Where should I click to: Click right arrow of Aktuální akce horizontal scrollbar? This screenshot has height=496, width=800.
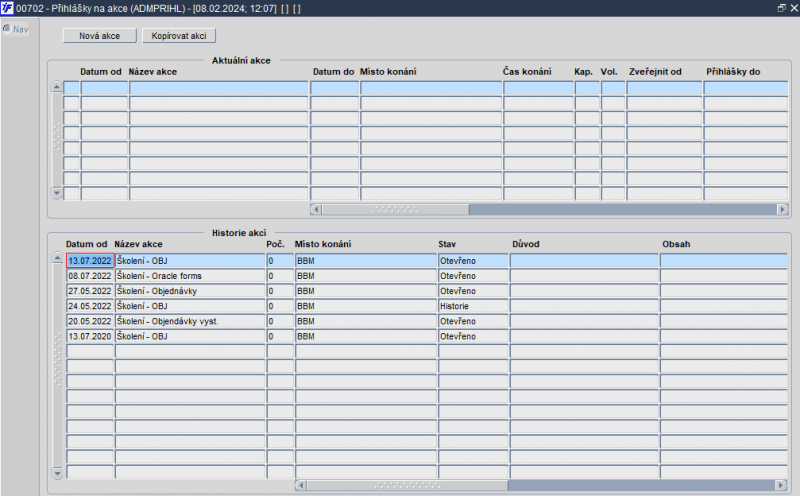point(782,209)
